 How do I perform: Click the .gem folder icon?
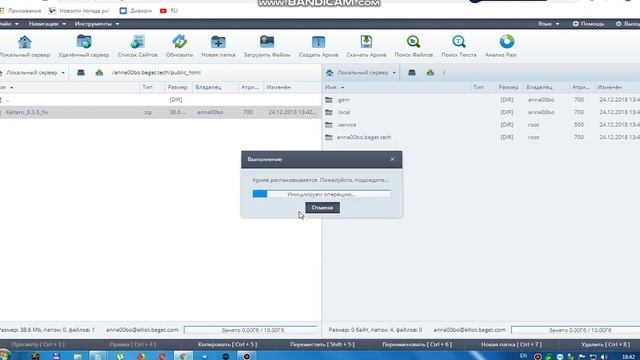329,100
